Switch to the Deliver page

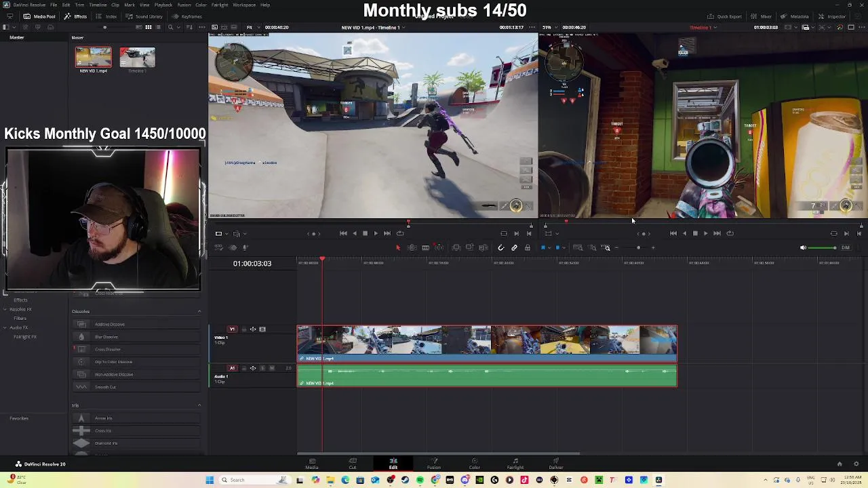pos(556,464)
